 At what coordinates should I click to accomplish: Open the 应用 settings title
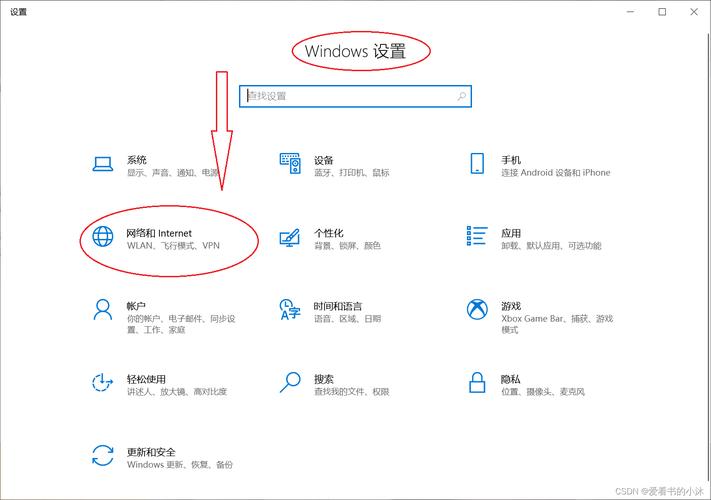click(x=511, y=233)
